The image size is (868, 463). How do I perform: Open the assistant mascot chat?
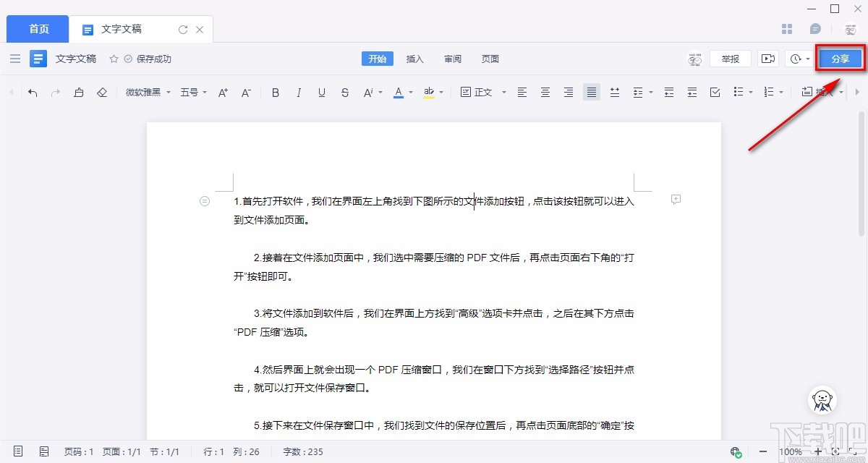(822, 401)
